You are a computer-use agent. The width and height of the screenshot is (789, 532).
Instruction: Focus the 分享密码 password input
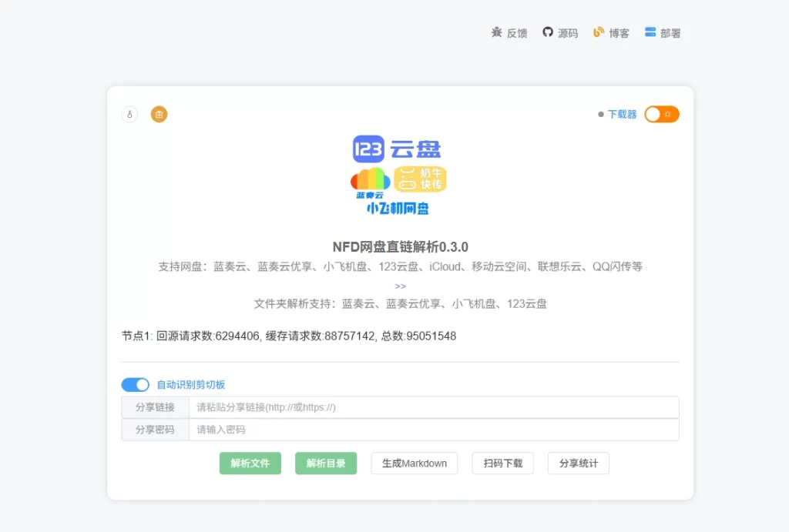pos(434,430)
